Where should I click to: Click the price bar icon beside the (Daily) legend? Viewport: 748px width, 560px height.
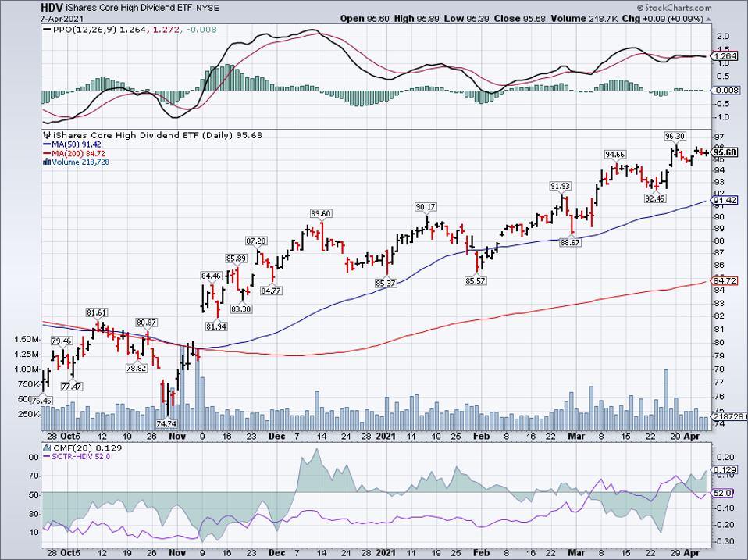(x=46, y=135)
